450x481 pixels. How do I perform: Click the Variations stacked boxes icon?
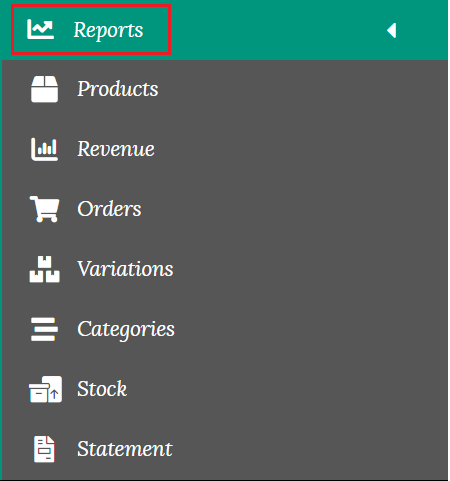point(44,269)
